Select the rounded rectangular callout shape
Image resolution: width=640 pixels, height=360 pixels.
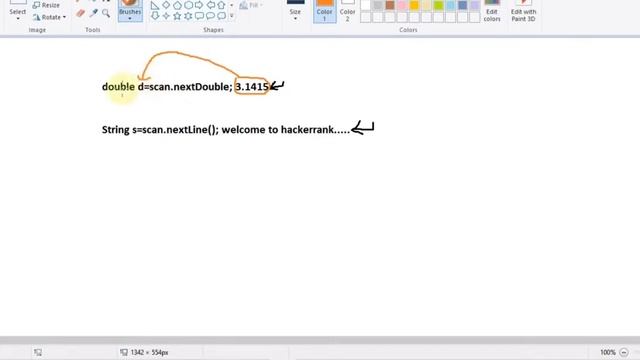coord(199,16)
